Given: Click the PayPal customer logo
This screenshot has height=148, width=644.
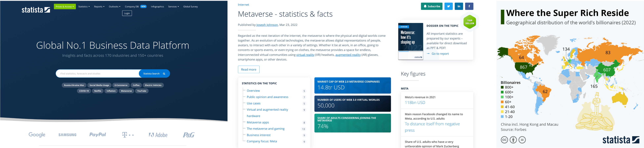Looking at the screenshot, I should tap(98, 134).
